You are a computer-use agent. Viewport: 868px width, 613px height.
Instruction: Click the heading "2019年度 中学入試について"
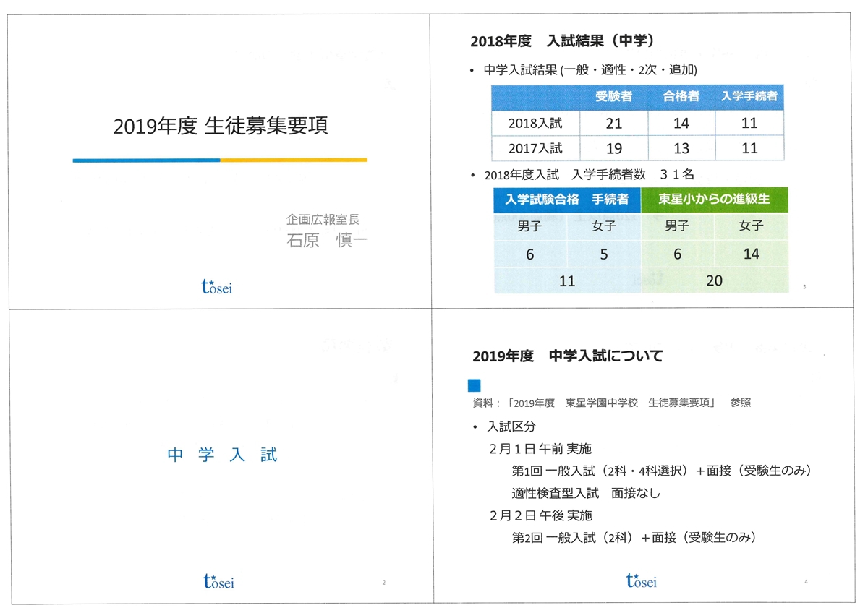point(567,356)
